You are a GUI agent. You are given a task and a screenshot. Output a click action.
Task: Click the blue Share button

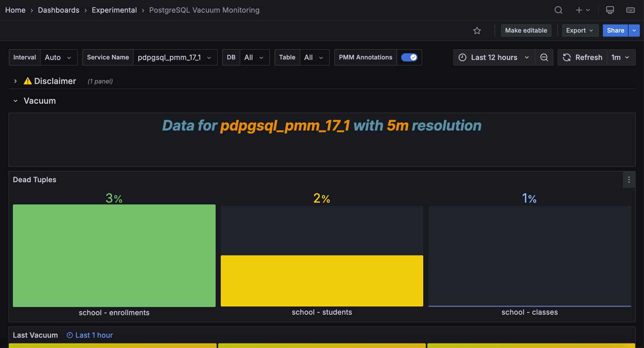click(x=615, y=30)
